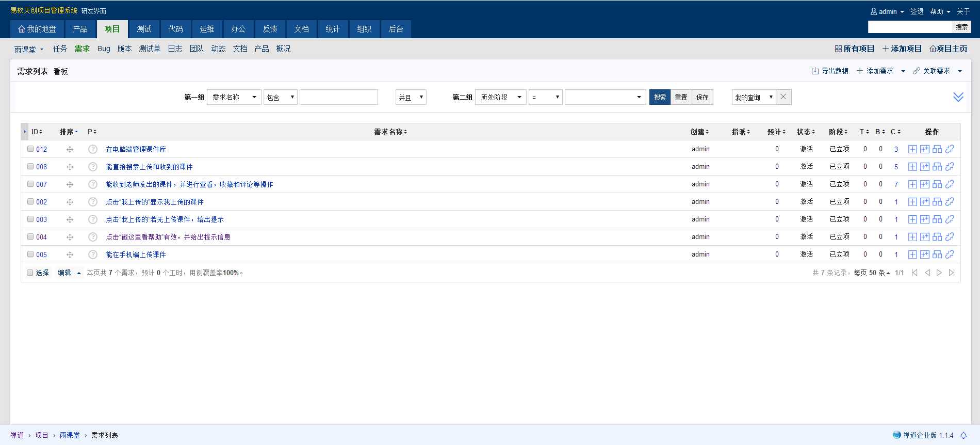The image size is (980, 445).
Task: Tick checkbox for requirement 008
Action: (30, 166)
